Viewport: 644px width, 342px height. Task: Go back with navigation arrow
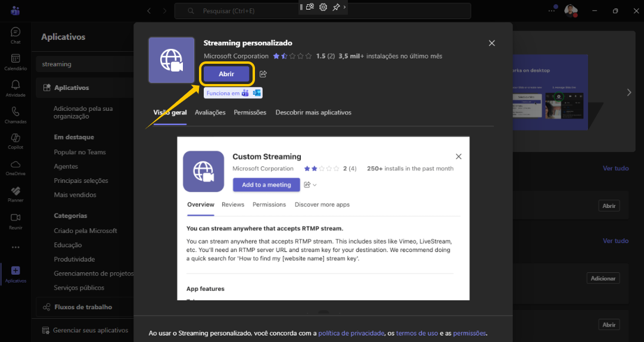[149, 11]
